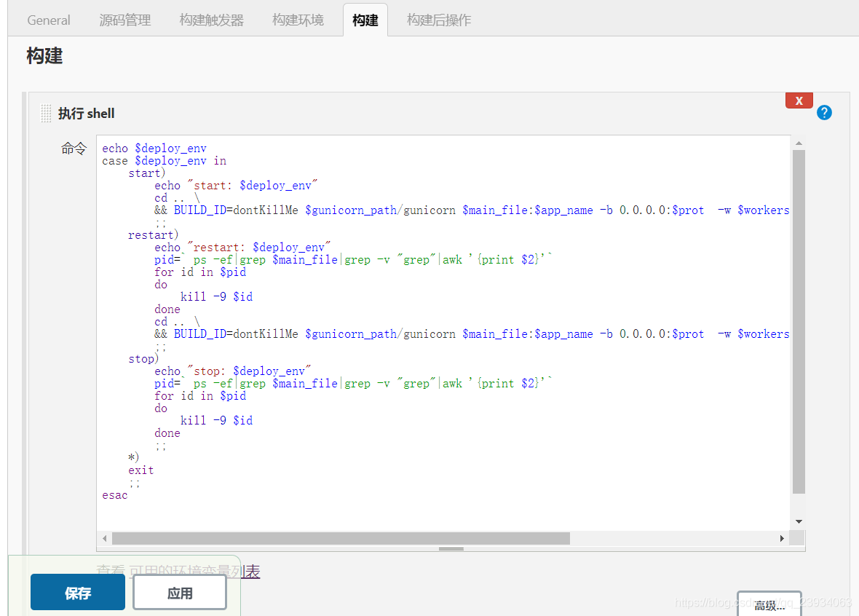Screen dimensions: 859x616
Task: Open the 构建环境 tab
Action: (x=298, y=20)
